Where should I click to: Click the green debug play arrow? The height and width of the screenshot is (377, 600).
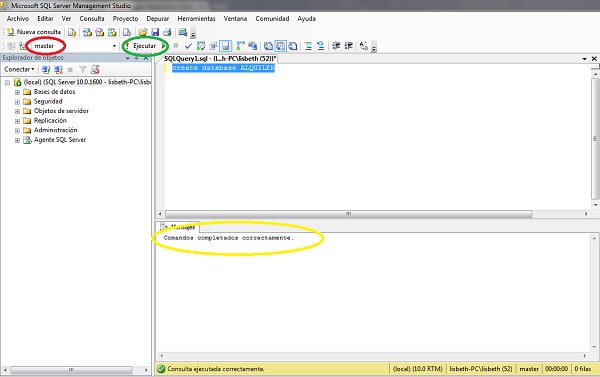[x=164, y=46]
